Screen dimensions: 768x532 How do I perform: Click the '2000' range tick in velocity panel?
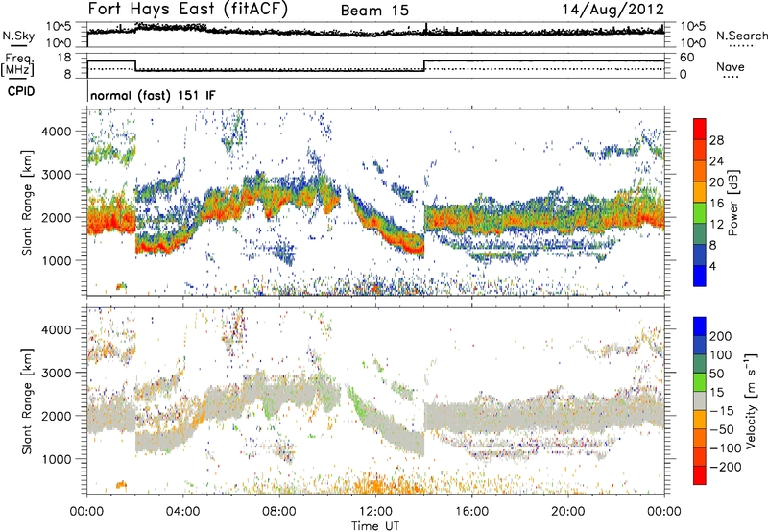coord(57,416)
